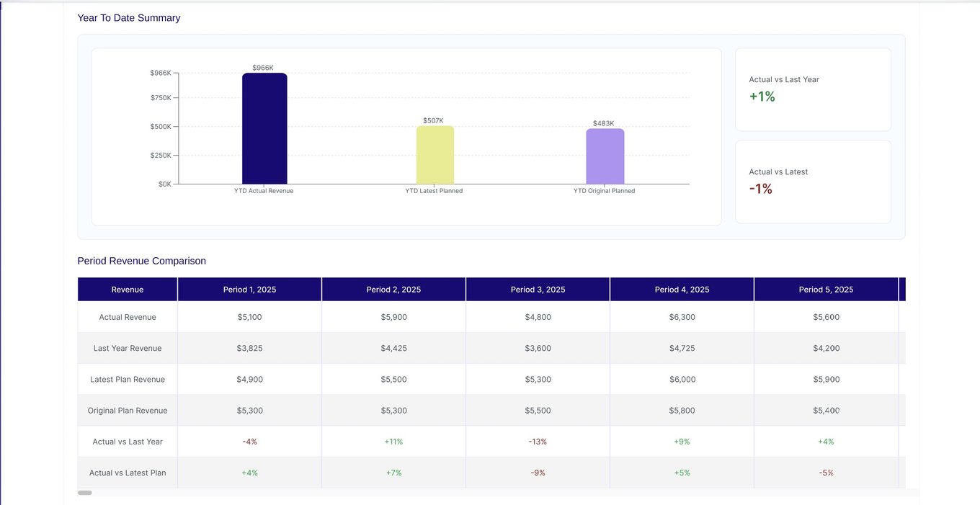
Task: Click the $6,300 Actual Revenue cell
Action: click(682, 317)
